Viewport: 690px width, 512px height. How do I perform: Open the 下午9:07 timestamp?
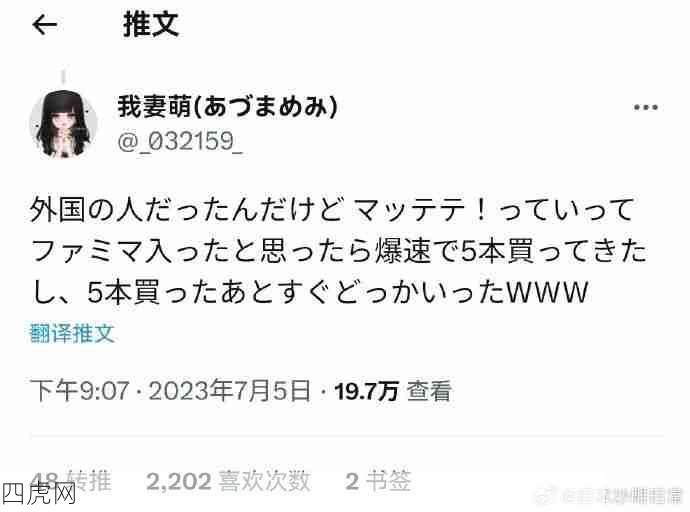click(x=79, y=391)
